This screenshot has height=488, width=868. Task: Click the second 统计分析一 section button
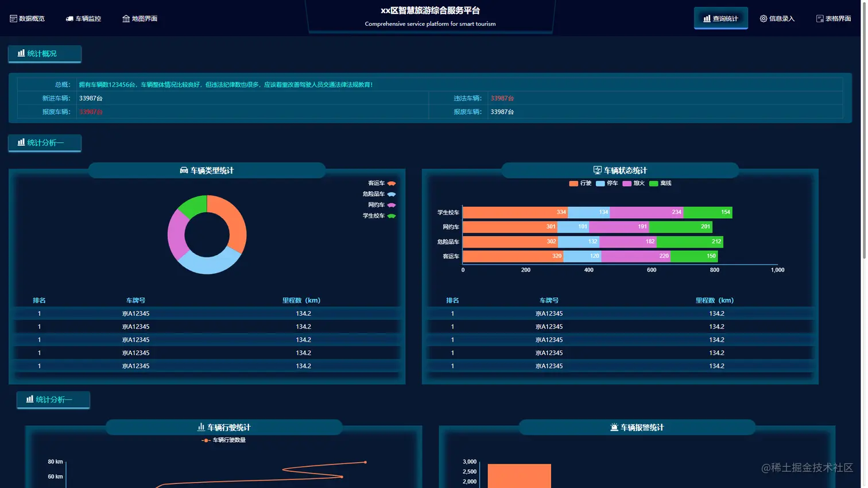(53, 399)
